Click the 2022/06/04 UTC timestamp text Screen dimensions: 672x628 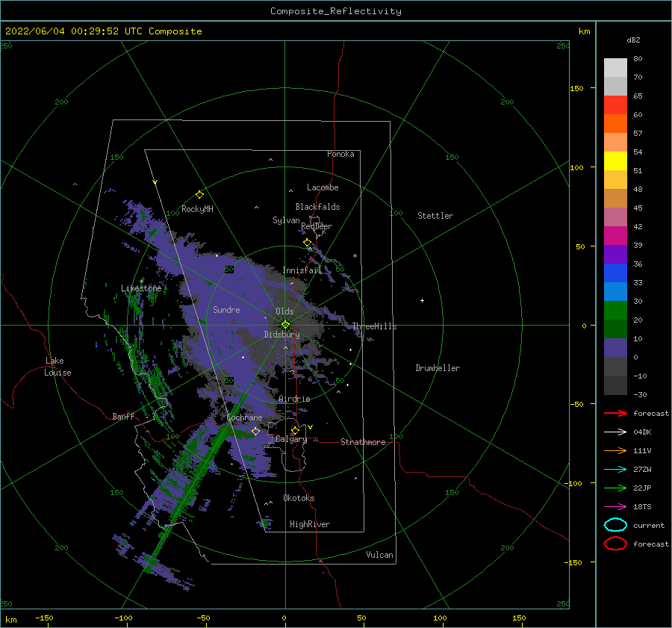pos(103,31)
